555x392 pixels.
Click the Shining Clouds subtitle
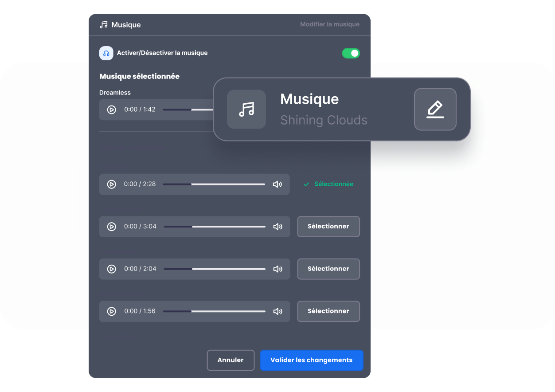pos(324,120)
